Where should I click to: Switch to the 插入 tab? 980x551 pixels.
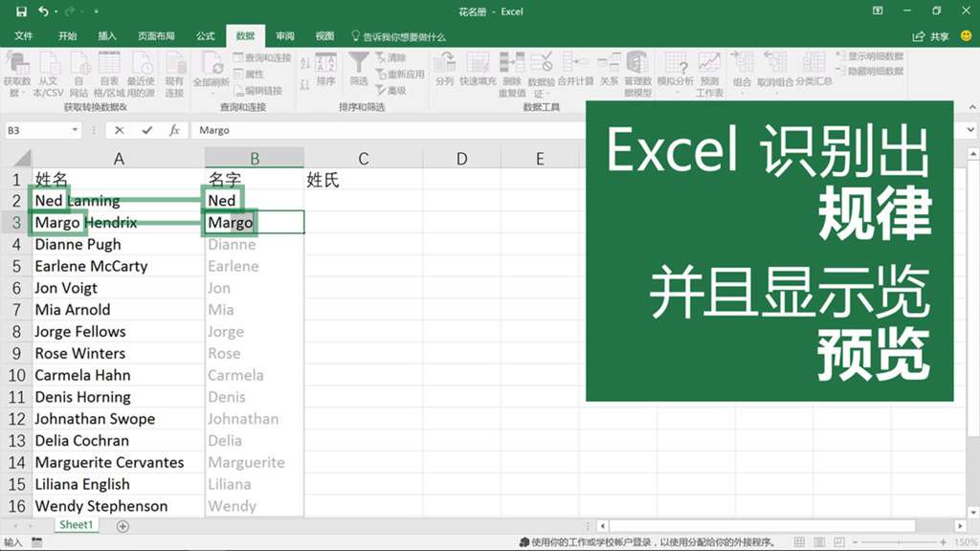(x=107, y=36)
